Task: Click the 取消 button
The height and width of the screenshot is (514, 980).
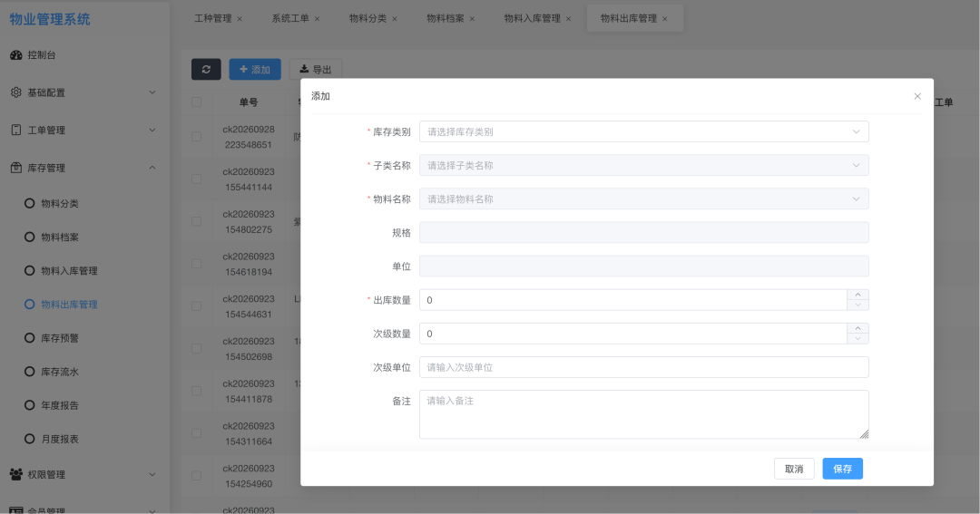Action: tap(794, 469)
